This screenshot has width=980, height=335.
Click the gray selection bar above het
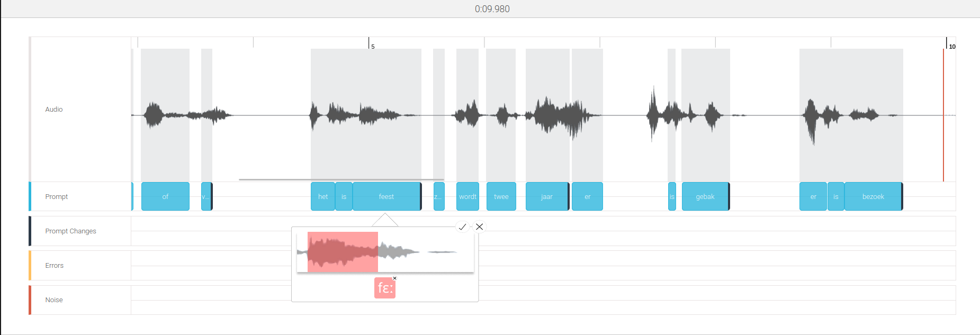tap(341, 179)
